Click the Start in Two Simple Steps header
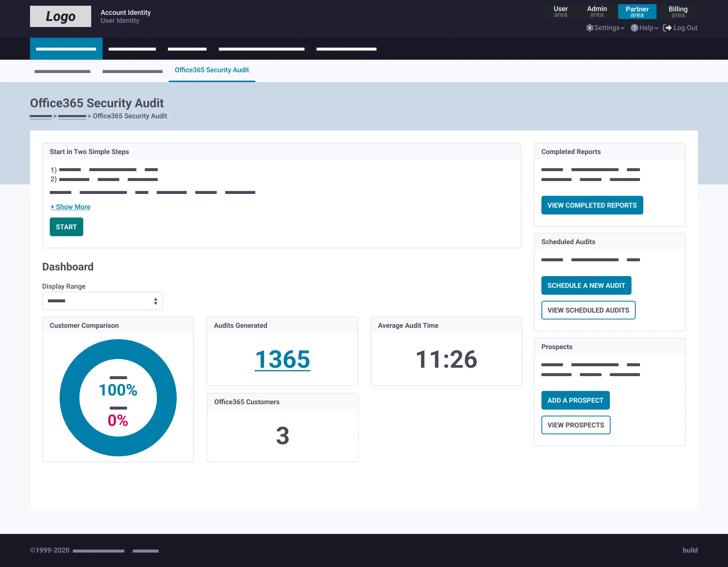 (282, 152)
